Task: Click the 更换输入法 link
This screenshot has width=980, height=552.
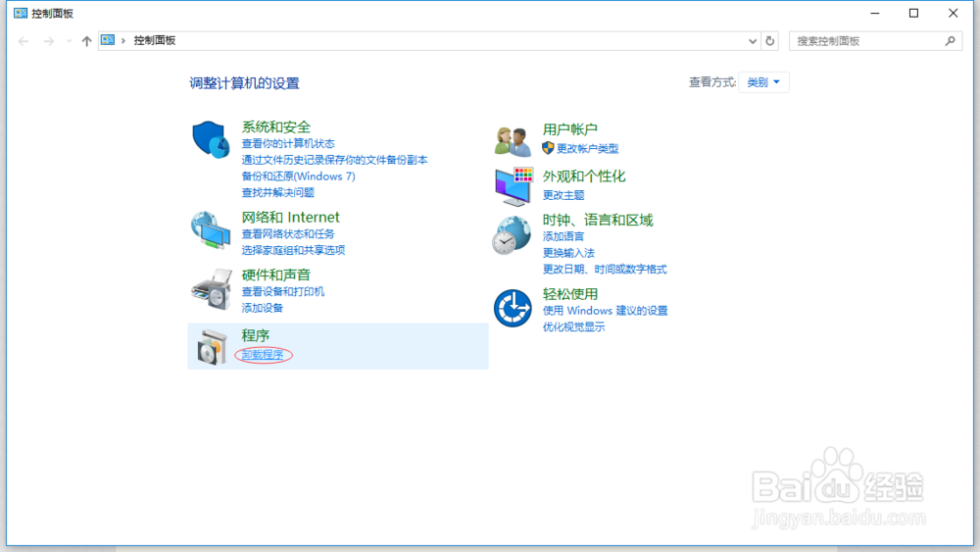Action: [x=568, y=253]
